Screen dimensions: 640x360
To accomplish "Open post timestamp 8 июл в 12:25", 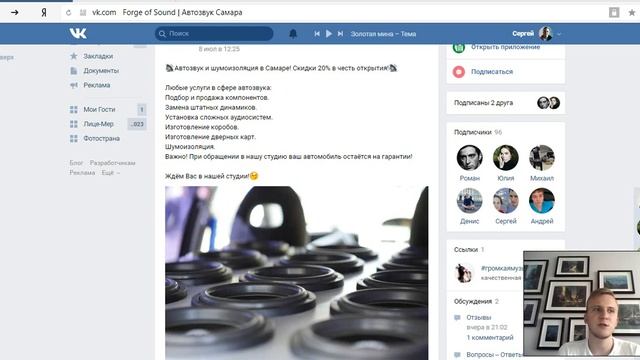I will coord(219,49).
